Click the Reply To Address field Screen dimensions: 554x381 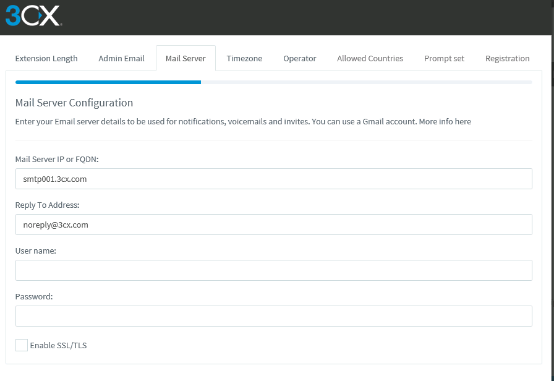click(x=273, y=224)
